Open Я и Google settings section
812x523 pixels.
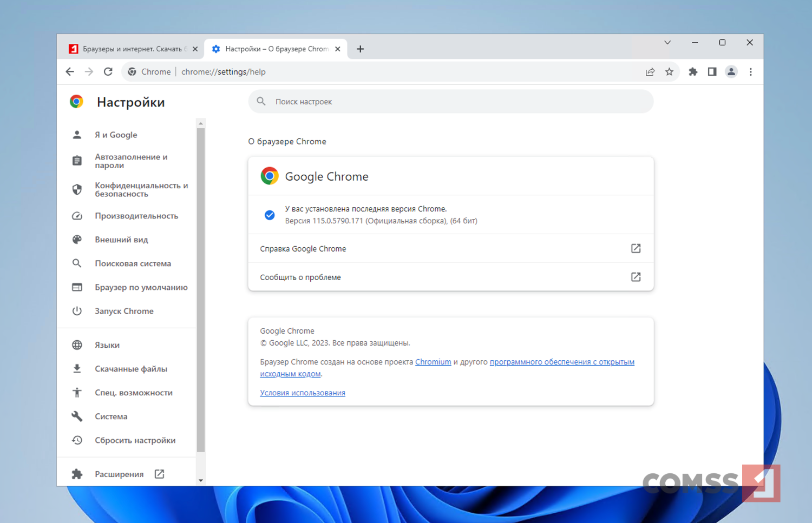(x=127, y=135)
